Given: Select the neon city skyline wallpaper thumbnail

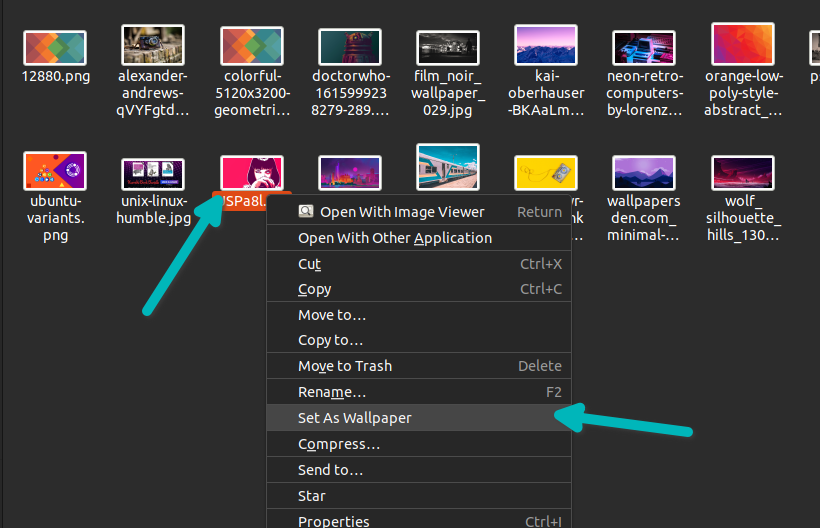Looking at the screenshot, I should pos(350,173).
